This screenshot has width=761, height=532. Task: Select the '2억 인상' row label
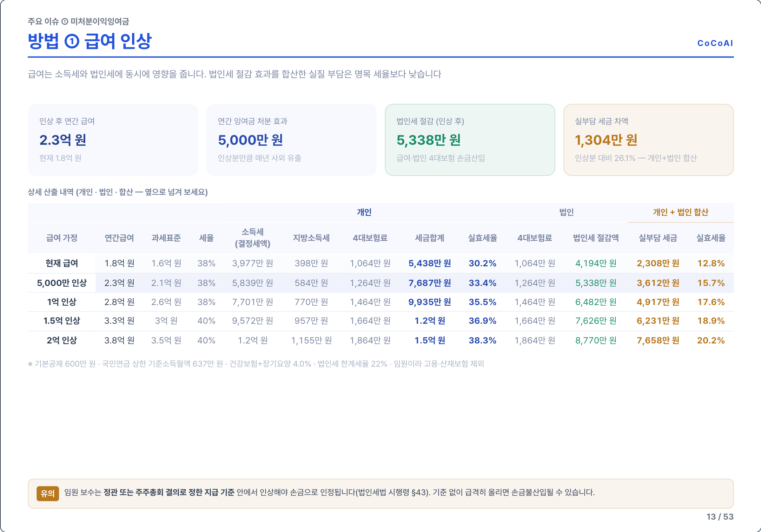click(62, 340)
